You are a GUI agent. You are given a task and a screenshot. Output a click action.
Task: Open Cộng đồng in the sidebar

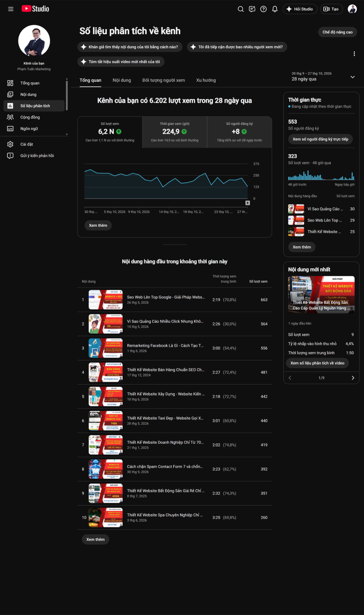point(34,117)
